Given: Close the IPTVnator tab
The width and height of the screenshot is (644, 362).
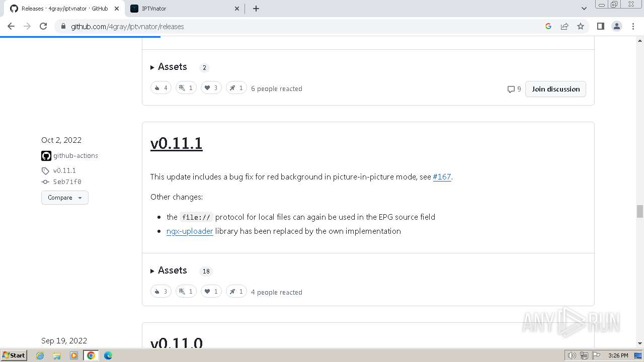Looking at the screenshot, I should (237, 9).
